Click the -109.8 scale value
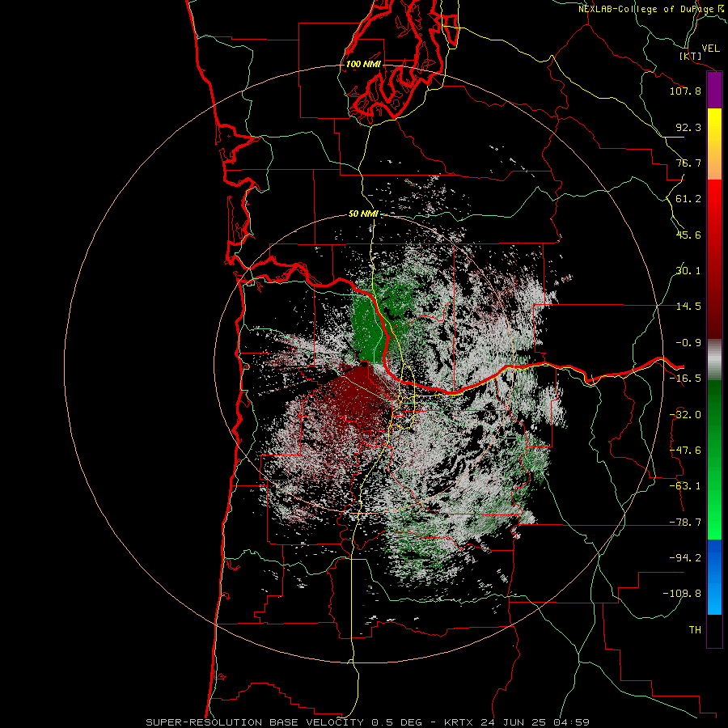The image size is (728, 728). (682, 594)
